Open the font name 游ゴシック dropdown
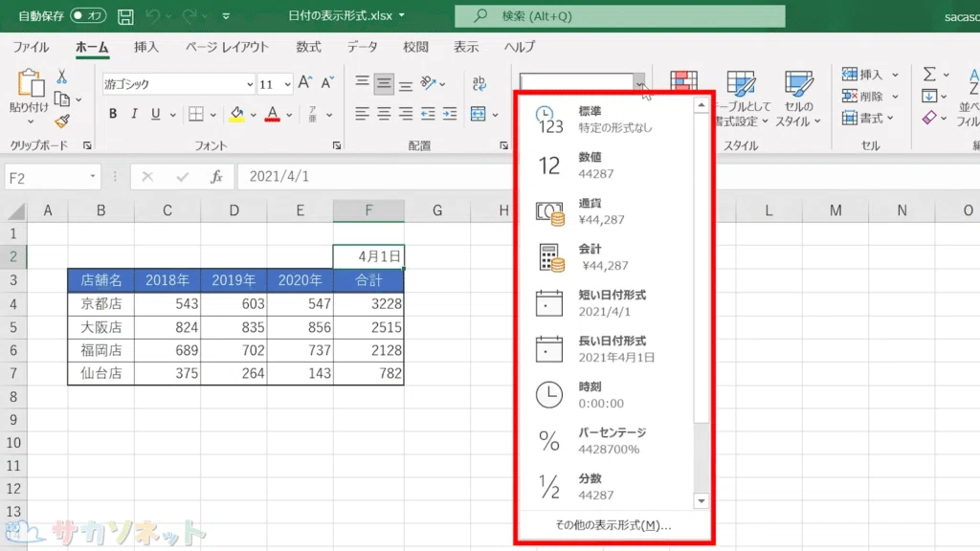 (x=250, y=84)
